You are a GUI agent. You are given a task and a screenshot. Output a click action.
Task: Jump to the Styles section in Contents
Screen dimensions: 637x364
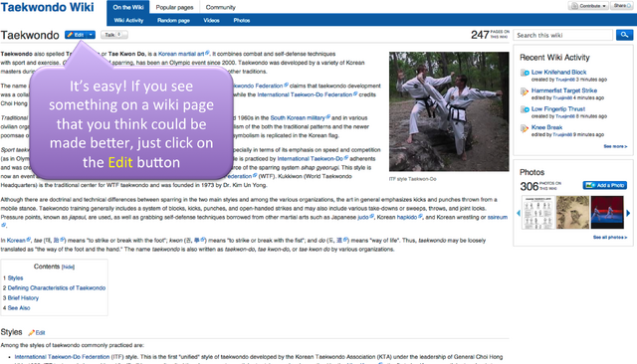(16, 277)
